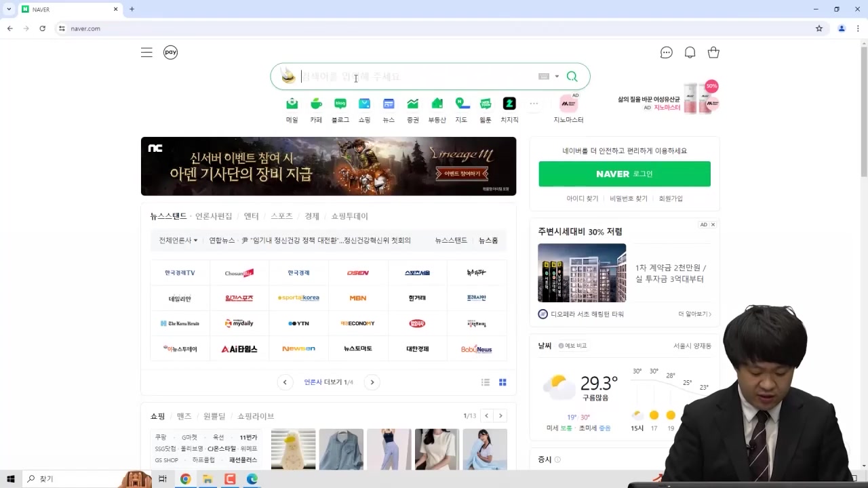Viewport: 868px width, 488px height.
Task: Click the green NAVER 로그인 button
Action: click(624, 174)
